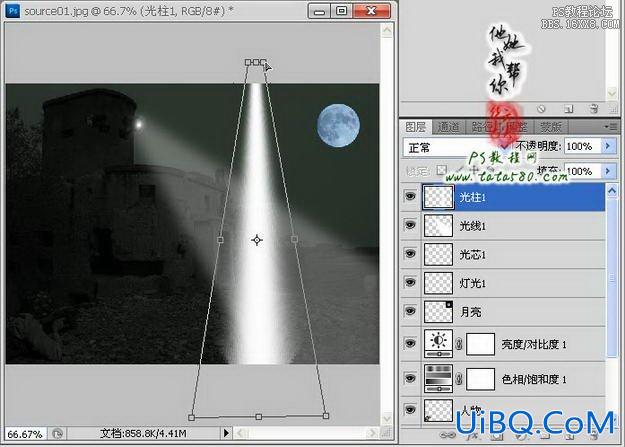Click the upper panel scroll-down arrow
Screen dimensions: 625x447
pyautogui.click(x=612, y=93)
